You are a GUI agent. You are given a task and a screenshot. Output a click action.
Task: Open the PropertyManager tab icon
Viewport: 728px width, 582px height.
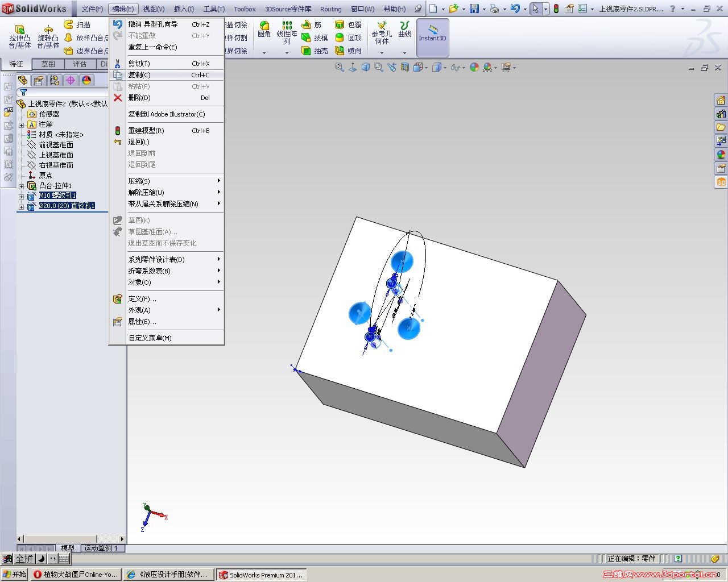[39, 80]
